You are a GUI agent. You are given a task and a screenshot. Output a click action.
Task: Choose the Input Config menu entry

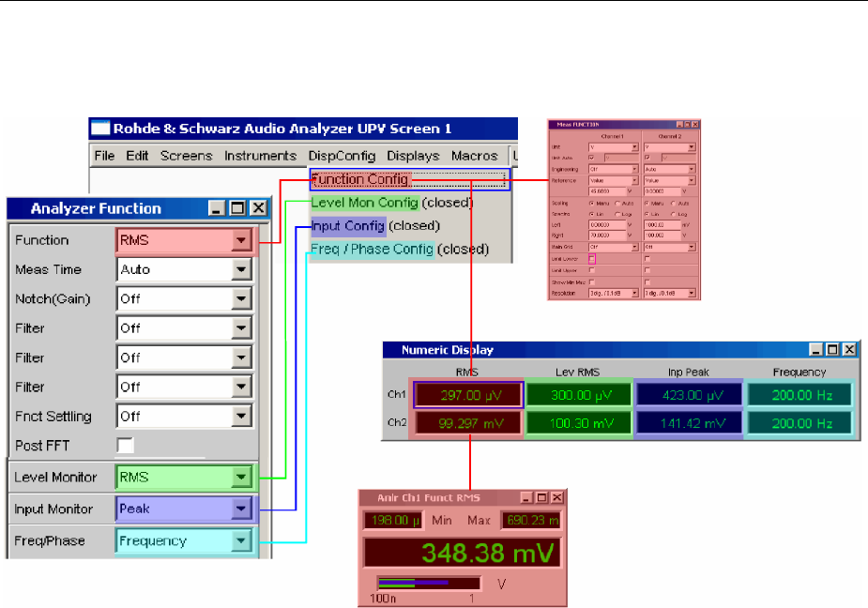tap(375, 226)
